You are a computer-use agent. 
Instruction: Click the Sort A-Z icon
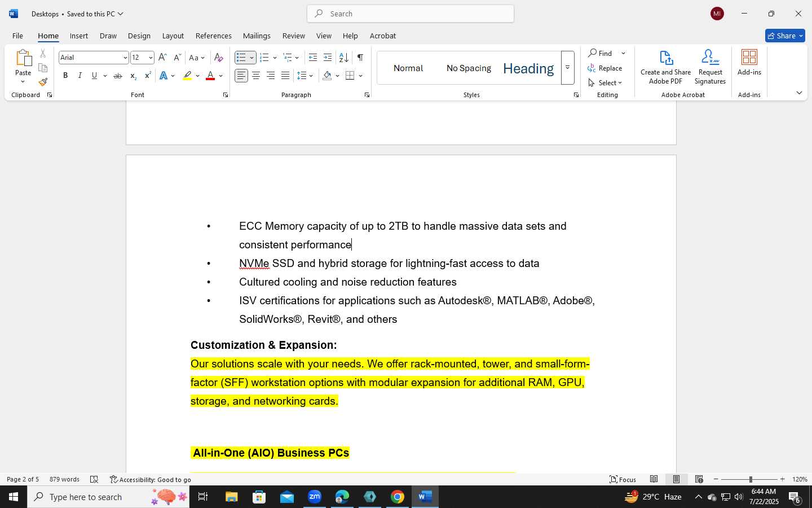coord(343,58)
